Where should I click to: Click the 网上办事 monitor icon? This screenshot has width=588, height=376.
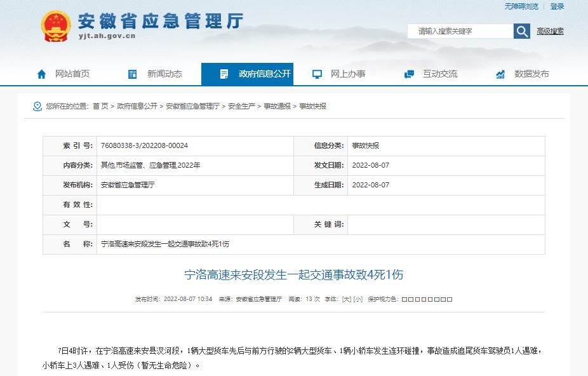point(317,74)
